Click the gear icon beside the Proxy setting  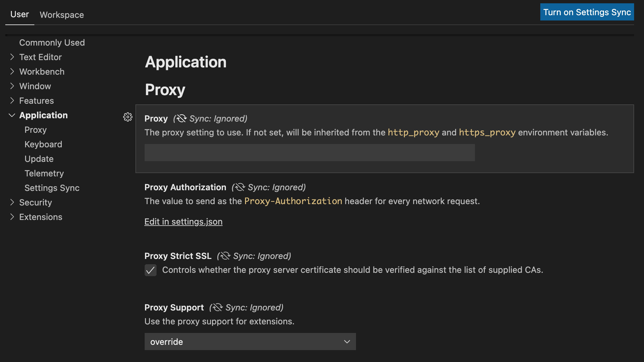pos(127,117)
